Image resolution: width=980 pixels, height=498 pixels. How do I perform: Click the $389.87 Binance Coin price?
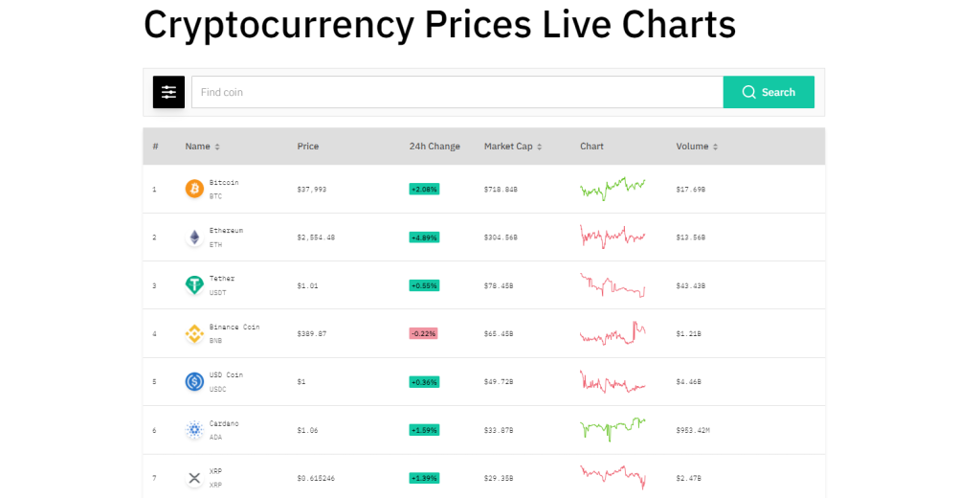[311, 333]
